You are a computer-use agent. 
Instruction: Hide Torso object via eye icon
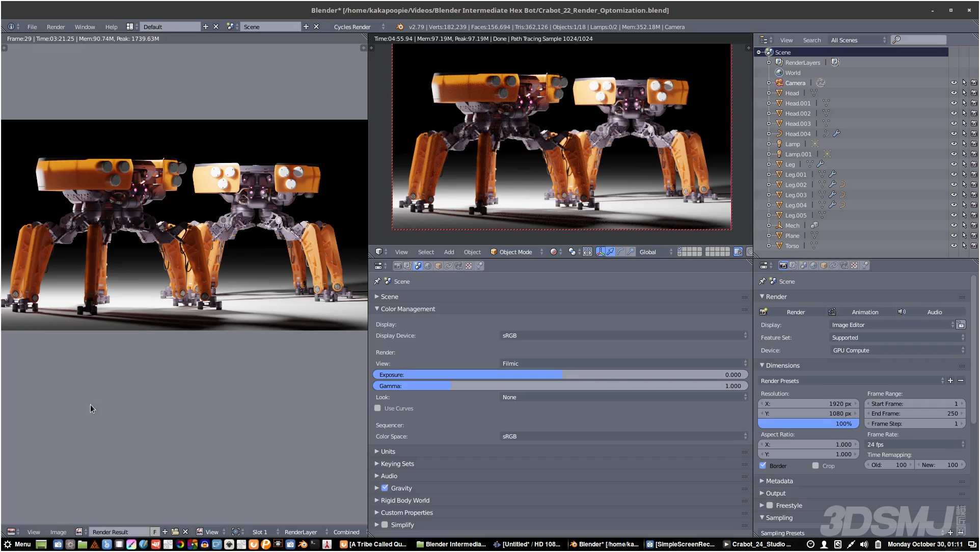(954, 245)
